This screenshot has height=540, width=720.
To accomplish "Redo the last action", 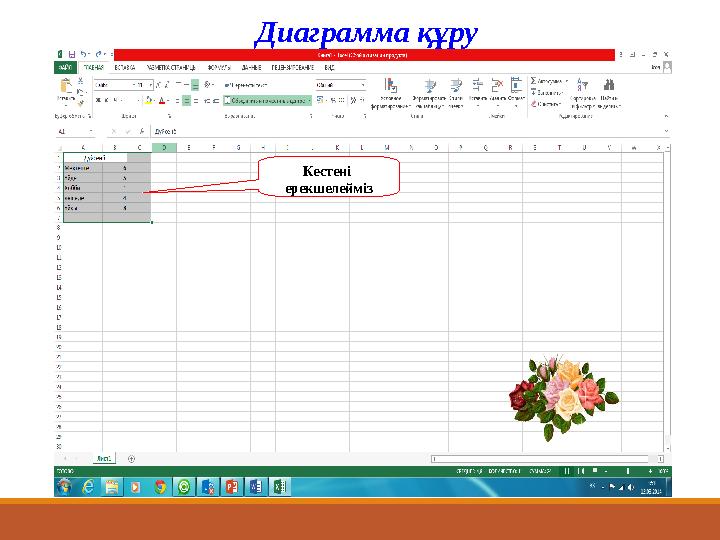I will click(x=98, y=54).
